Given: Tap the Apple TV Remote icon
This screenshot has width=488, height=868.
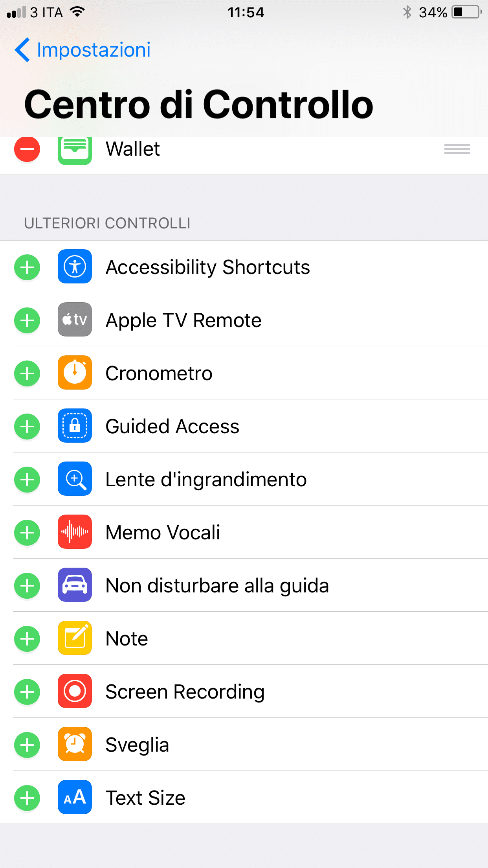Looking at the screenshot, I should pyautogui.click(x=75, y=320).
